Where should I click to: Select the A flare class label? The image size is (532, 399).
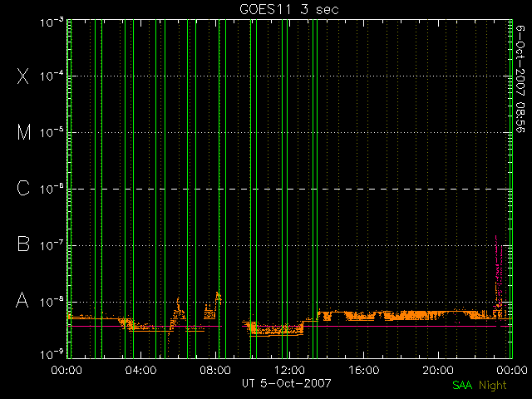[x=22, y=300]
